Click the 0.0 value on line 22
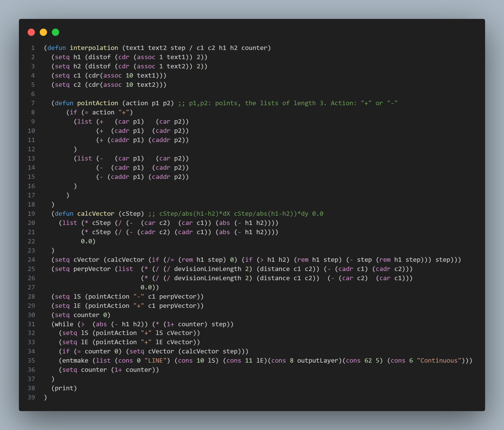Viewport: 504px width, 430px height. coord(86,241)
